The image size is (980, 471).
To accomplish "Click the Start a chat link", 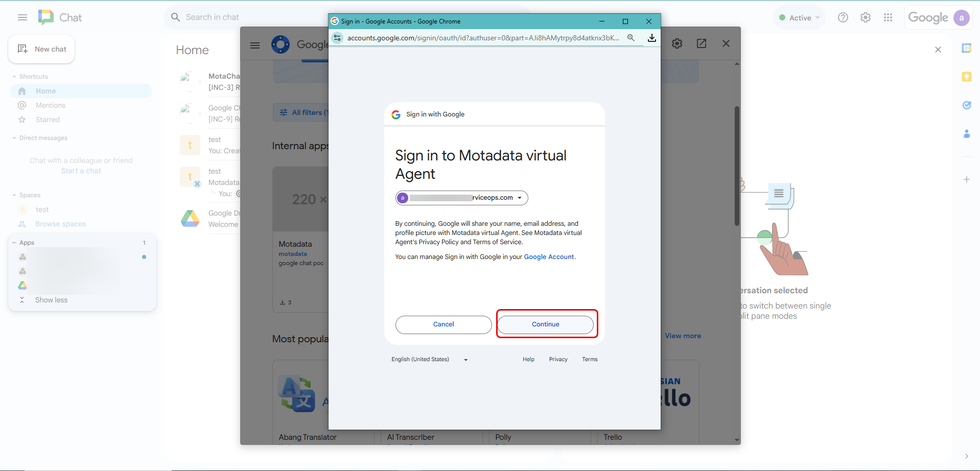I will coord(80,170).
